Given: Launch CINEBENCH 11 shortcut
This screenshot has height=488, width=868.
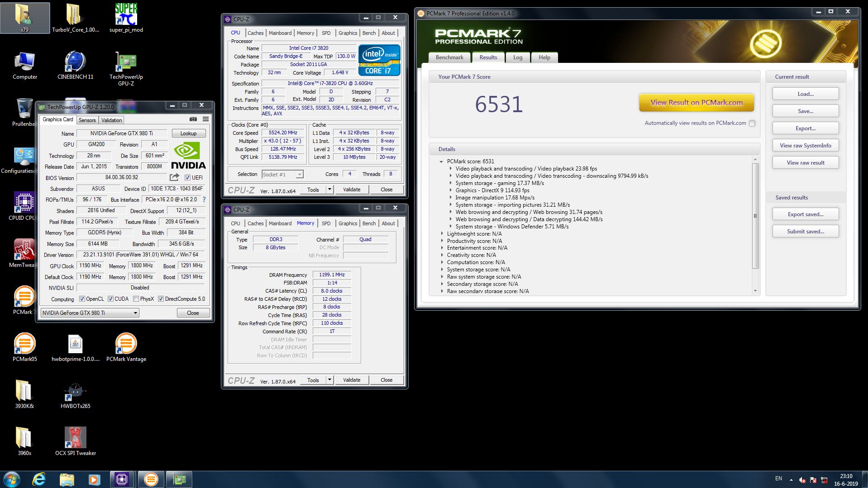Looking at the screenshot, I should (75, 66).
